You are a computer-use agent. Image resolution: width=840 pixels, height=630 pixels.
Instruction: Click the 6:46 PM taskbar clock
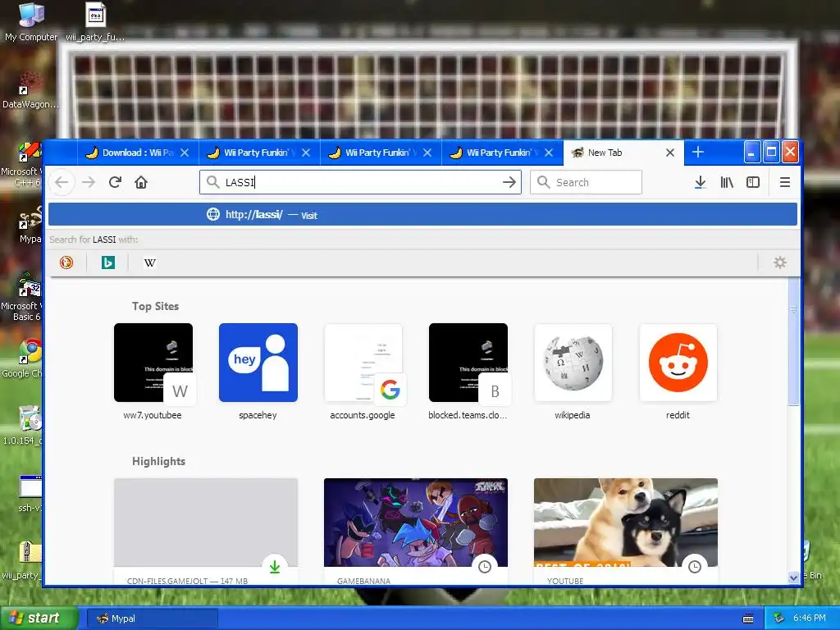coord(810,619)
